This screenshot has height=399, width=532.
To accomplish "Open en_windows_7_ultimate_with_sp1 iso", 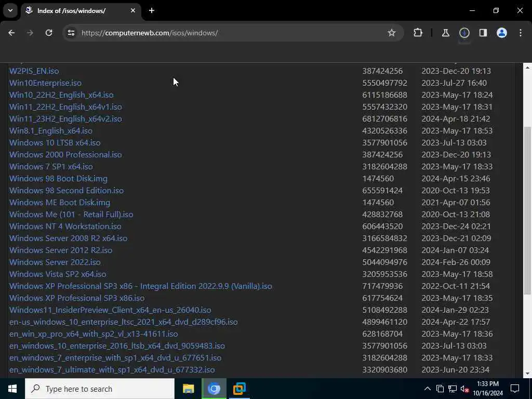I will click(x=112, y=369).
